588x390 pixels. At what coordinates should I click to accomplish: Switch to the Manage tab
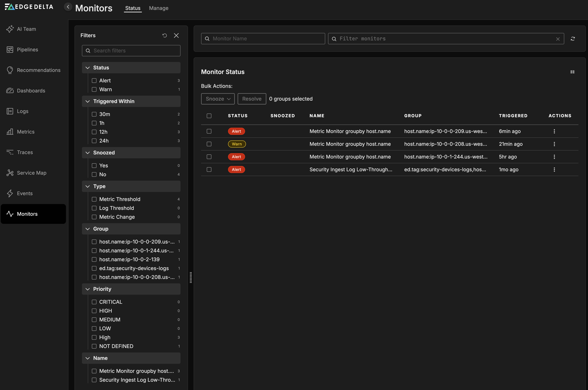point(159,8)
